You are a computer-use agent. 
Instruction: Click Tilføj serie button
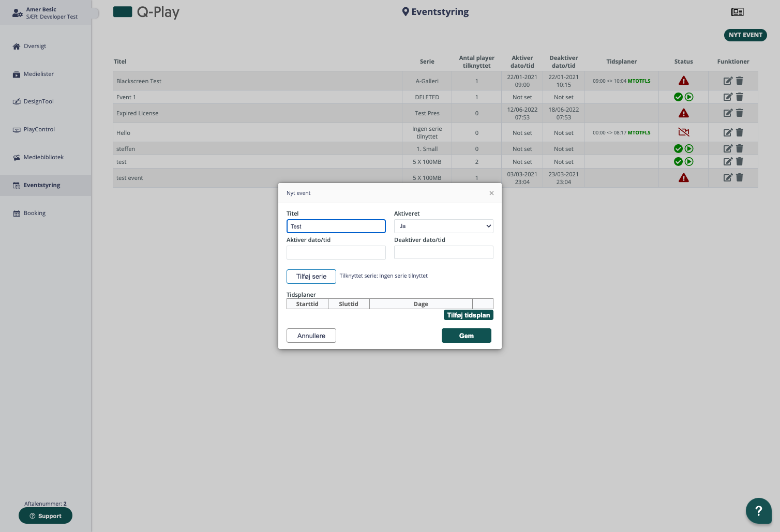click(x=311, y=277)
